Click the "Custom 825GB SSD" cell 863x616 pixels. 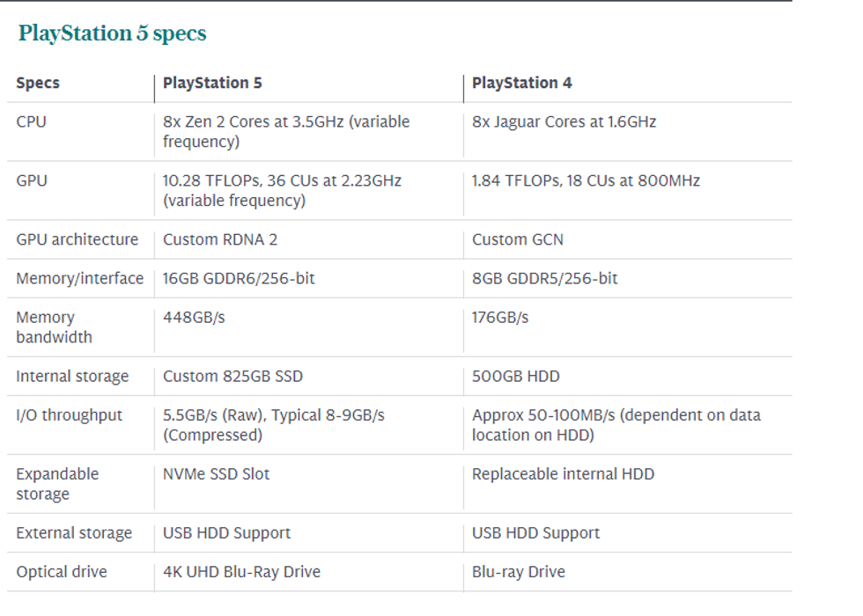click(x=232, y=377)
